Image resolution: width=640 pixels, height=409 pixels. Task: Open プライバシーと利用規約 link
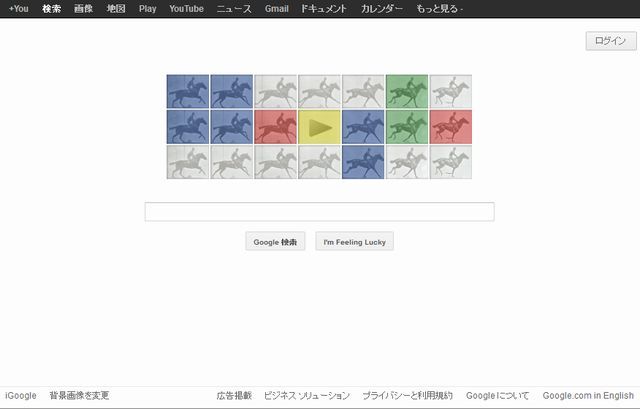tap(407, 395)
